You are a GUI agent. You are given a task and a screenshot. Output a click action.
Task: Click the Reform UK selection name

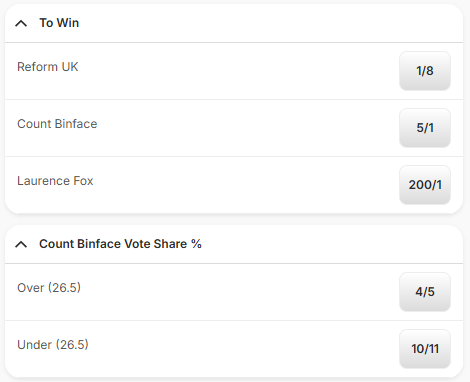(x=48, y=67)
